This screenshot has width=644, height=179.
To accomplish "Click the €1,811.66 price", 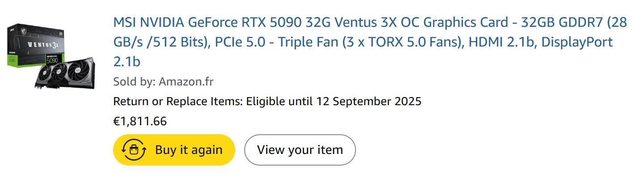I will click(140, 121).
